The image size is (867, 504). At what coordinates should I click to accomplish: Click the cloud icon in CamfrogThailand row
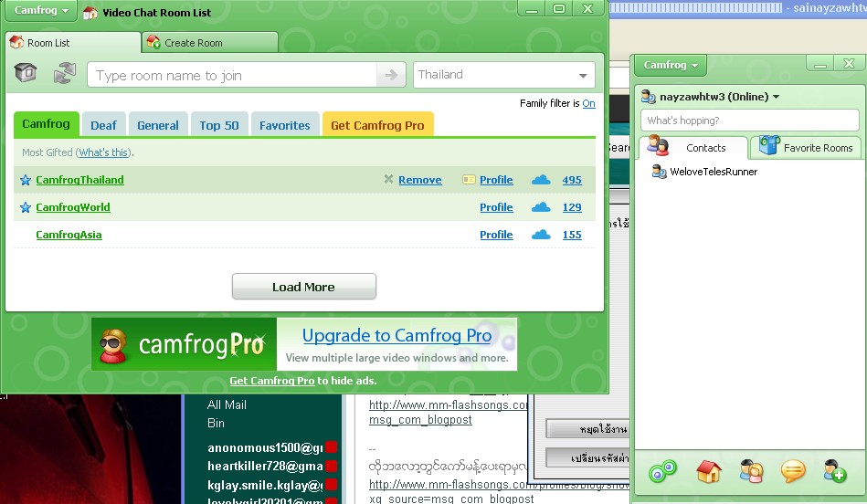pos(541,180)
